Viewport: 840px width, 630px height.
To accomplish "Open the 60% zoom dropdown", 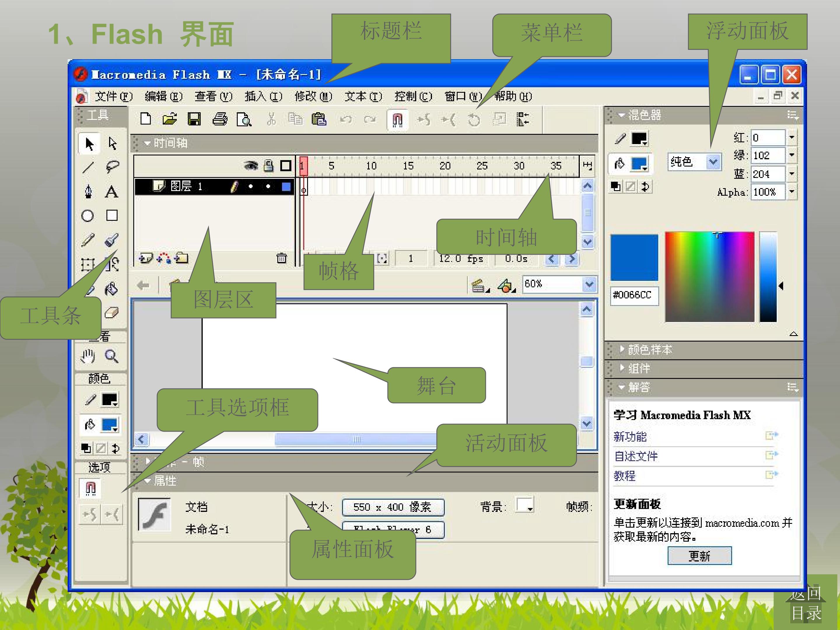I will click(x=589, y=284).
